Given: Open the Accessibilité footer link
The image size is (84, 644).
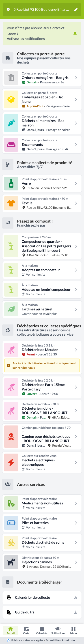Looking at the screenshot, I should pos(53,640).
